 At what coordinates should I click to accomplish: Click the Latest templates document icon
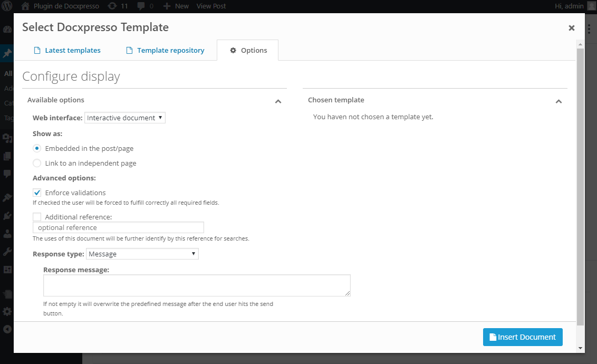(x=37, y=50)
